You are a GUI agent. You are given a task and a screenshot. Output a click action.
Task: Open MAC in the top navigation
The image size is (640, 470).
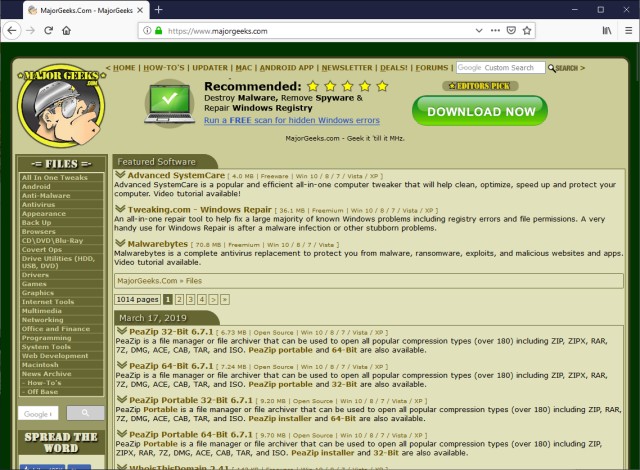coord(244,68)
